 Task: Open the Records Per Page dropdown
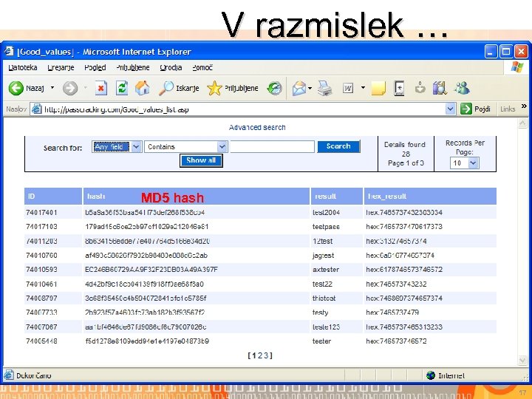(473, 163)
